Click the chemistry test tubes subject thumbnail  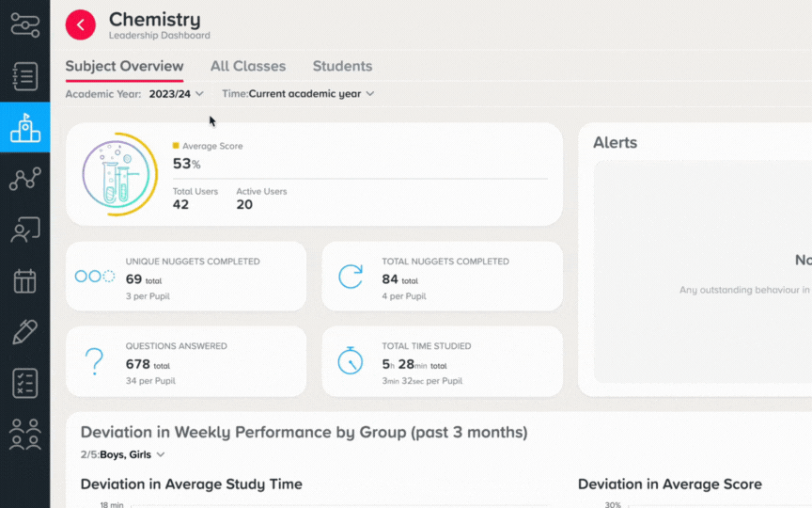coord(119,174)
